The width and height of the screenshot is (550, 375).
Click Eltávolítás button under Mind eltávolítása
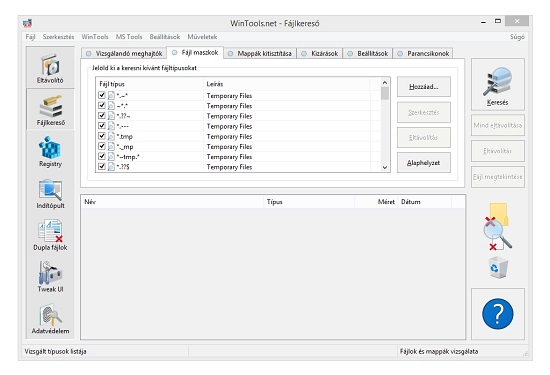pos(498,151)
